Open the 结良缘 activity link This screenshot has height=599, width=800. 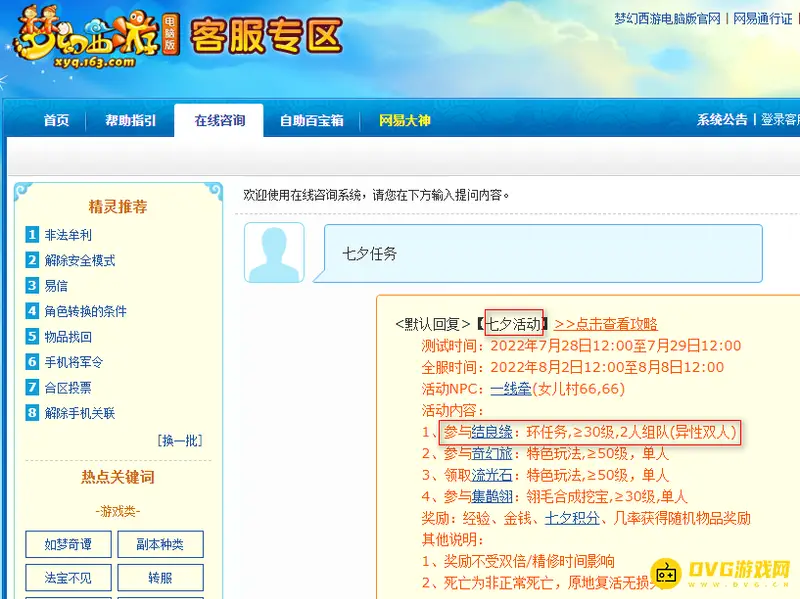coord(492,432)
